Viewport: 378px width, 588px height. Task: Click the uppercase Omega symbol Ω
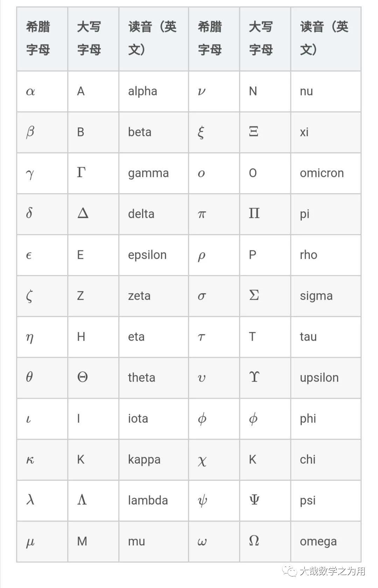[x=254, y=540]
